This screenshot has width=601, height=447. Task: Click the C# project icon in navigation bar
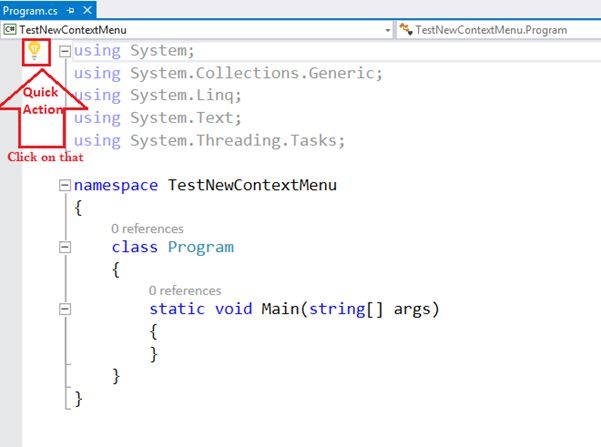(10, 30)
